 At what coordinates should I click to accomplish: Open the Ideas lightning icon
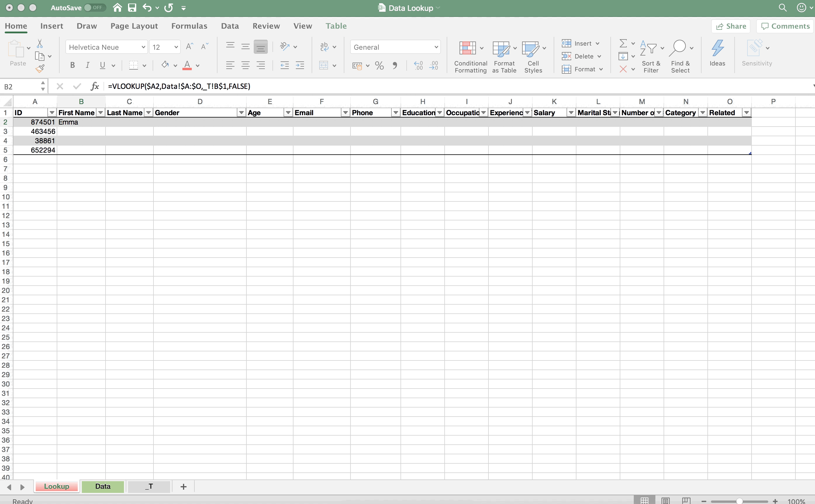(x=717, y=53)
